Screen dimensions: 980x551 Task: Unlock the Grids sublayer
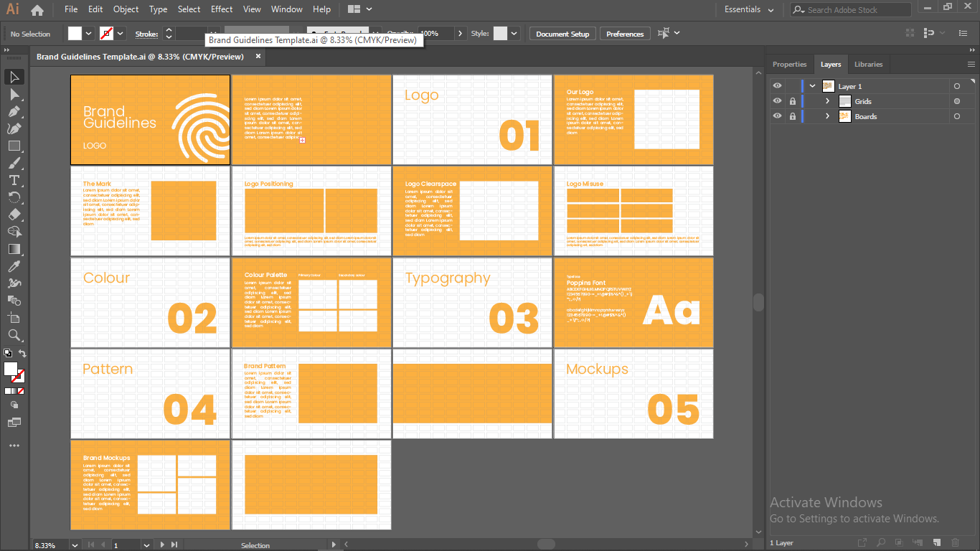(x=792, y=101)
